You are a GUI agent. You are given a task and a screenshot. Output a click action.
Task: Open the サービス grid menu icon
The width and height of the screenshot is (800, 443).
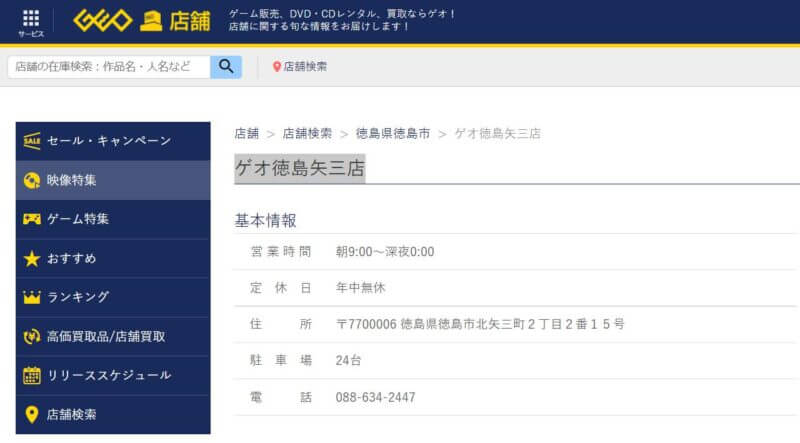[31, 18]
